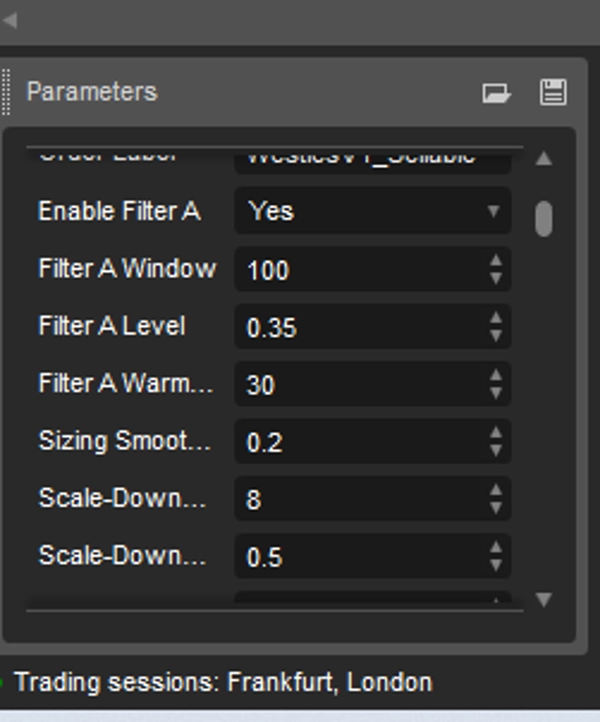Viewport: 600px width, 722px height.
Task: Click the parameters list scroll down arrow
Action: 544,600
